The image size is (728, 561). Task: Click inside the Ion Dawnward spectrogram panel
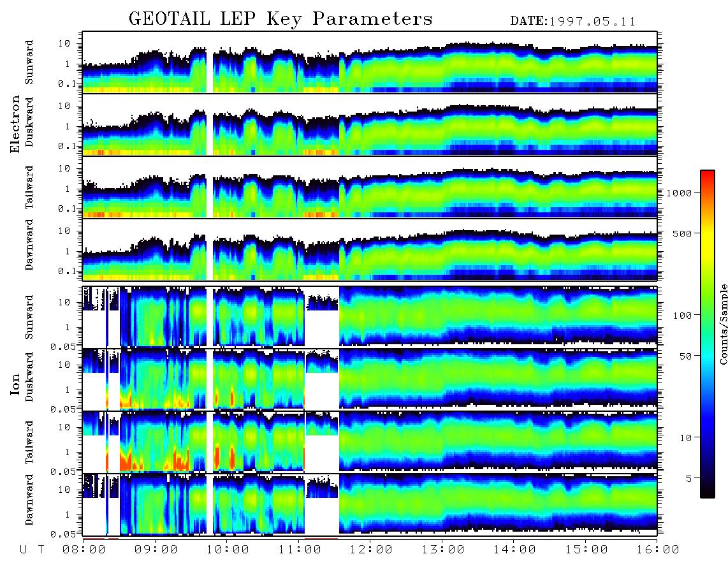[370, 504]
